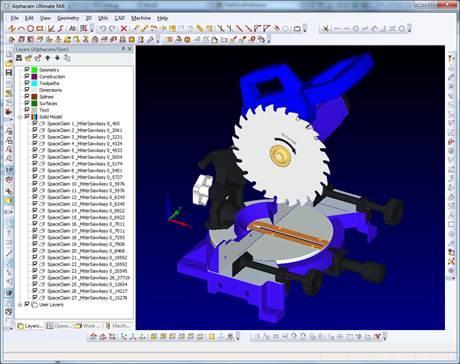Open overflow arrow after first drawing toolbar
Viewport: 460px width, 364px height.
[93, 29]
